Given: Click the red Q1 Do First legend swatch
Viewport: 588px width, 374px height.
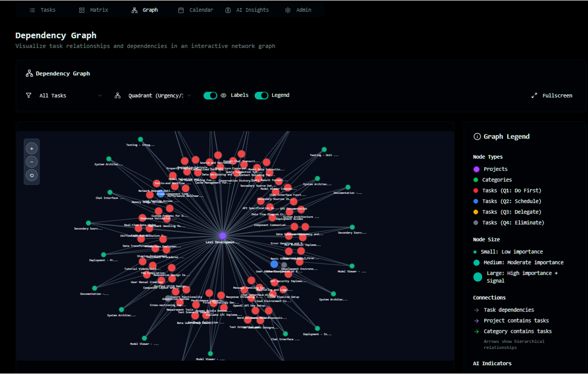Looking at the screenshot, I should (x=477, y=190).
